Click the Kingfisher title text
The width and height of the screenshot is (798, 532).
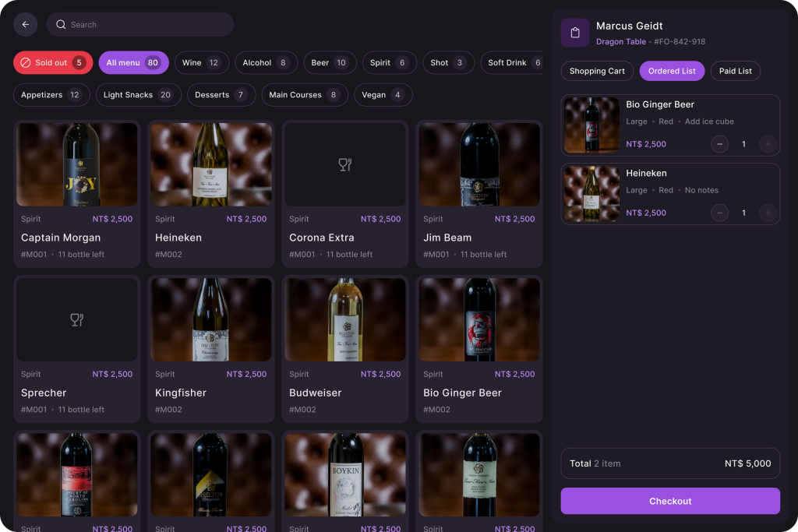181,393
